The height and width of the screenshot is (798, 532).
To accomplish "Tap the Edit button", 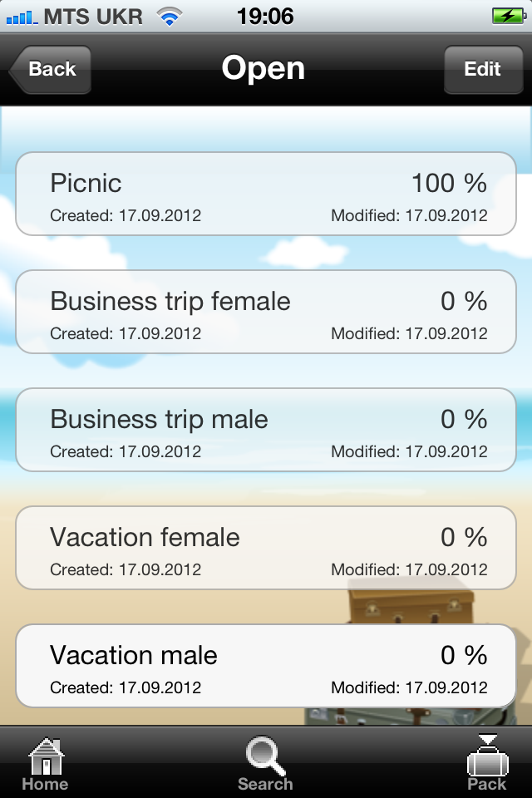I will 483,69.
